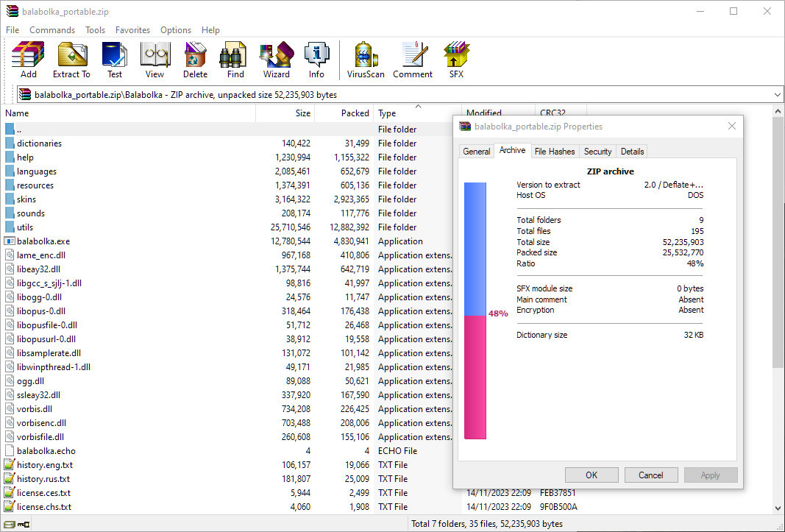The width and height of the screenshot is (785, 532).
Task: Click the help folder icon
Action: tap(10, 157)
